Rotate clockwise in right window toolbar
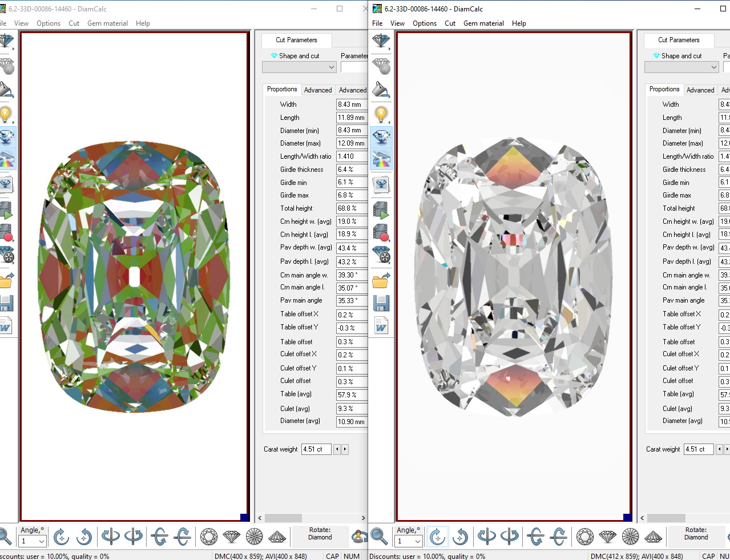The width and height of the screenshot is (730, 560). (x=437, y=537)
